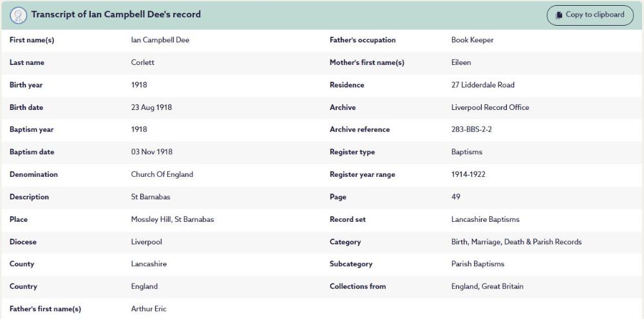The width and height of the screenshot is (644, 319).
Task: Click the place value Mossley Hill, St Barnabas
Action: 172,219
